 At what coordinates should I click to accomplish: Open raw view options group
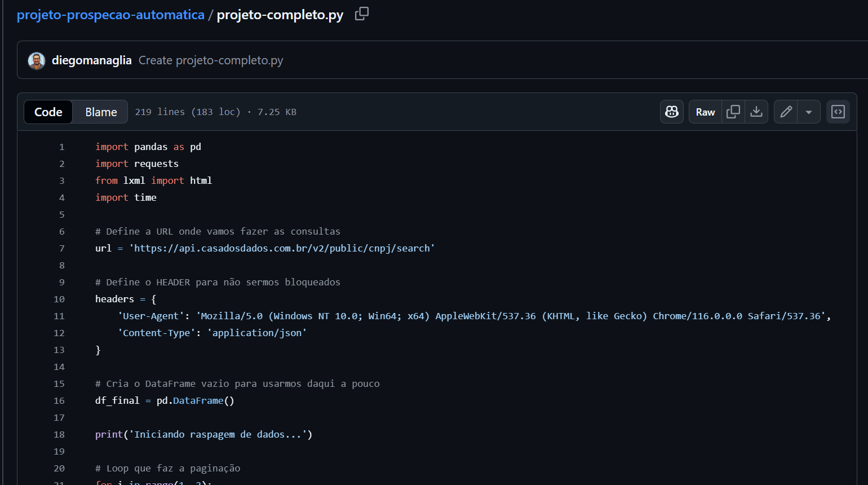click(x=705, y=111)
